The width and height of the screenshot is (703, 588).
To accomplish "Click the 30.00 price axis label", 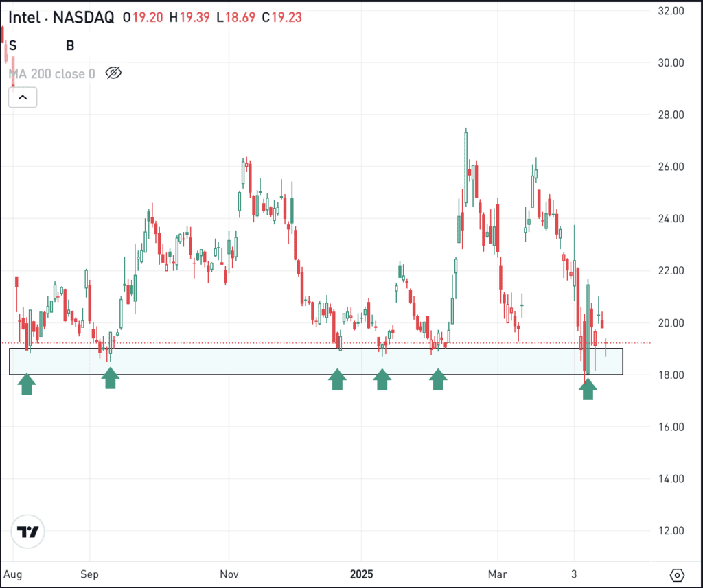I will click(x=671, y=62).
